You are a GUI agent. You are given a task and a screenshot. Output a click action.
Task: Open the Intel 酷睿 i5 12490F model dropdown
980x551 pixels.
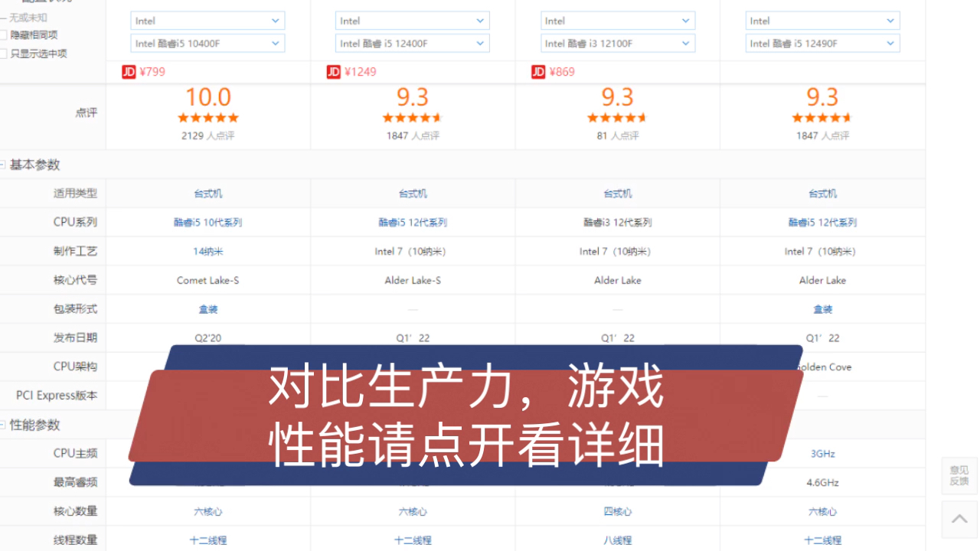822,44
